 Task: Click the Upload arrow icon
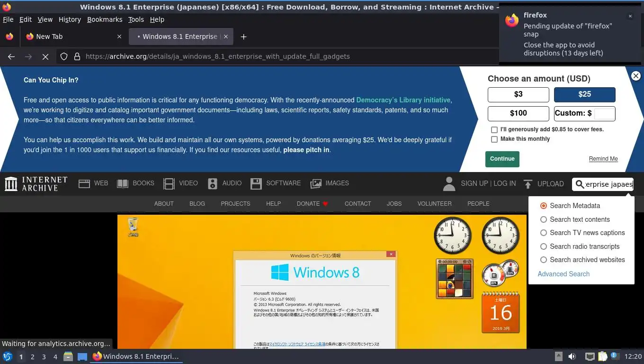click(x=528, y=184)
